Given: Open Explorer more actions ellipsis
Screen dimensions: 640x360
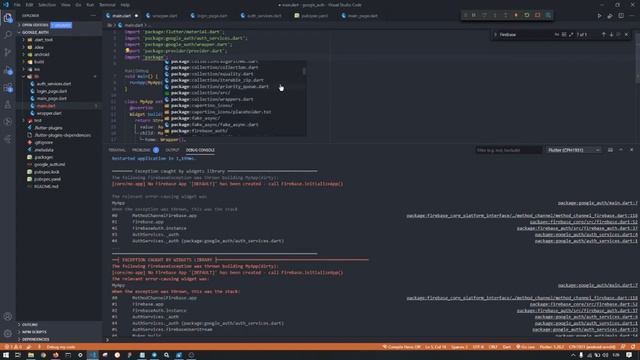Looking at the screenshot, I should (93, 16).
